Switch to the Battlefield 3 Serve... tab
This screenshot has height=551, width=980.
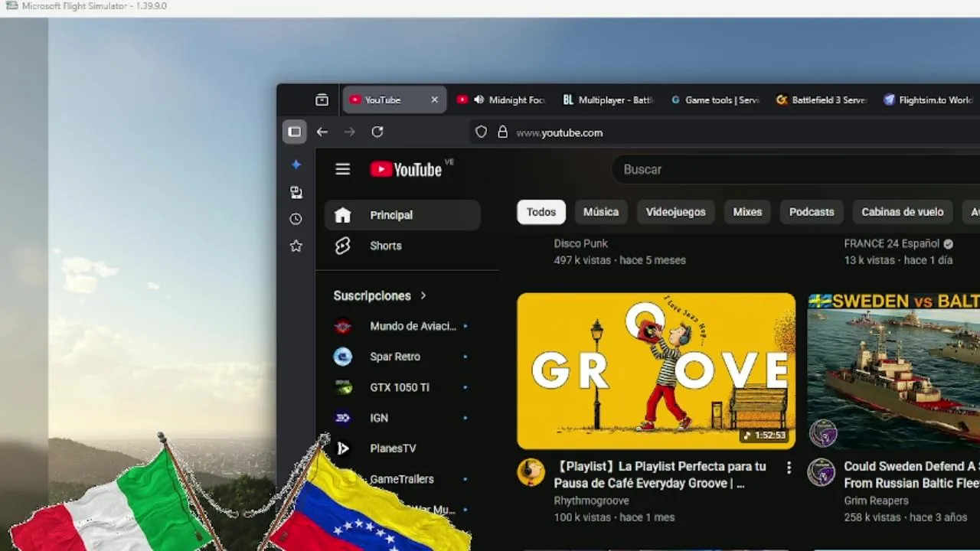tap(822, 99)
